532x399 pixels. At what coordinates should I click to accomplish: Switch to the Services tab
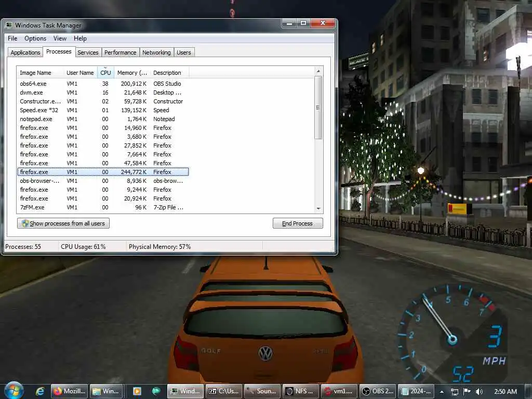click(88, 52)
